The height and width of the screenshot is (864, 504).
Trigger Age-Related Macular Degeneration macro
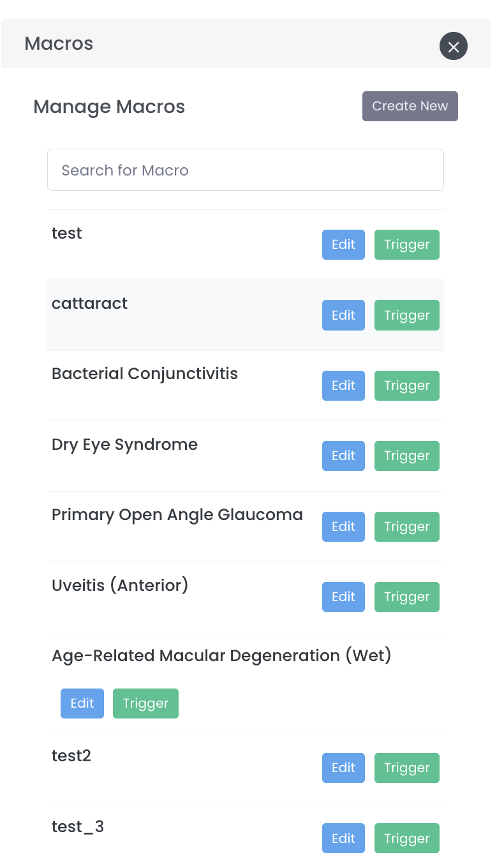145,703
